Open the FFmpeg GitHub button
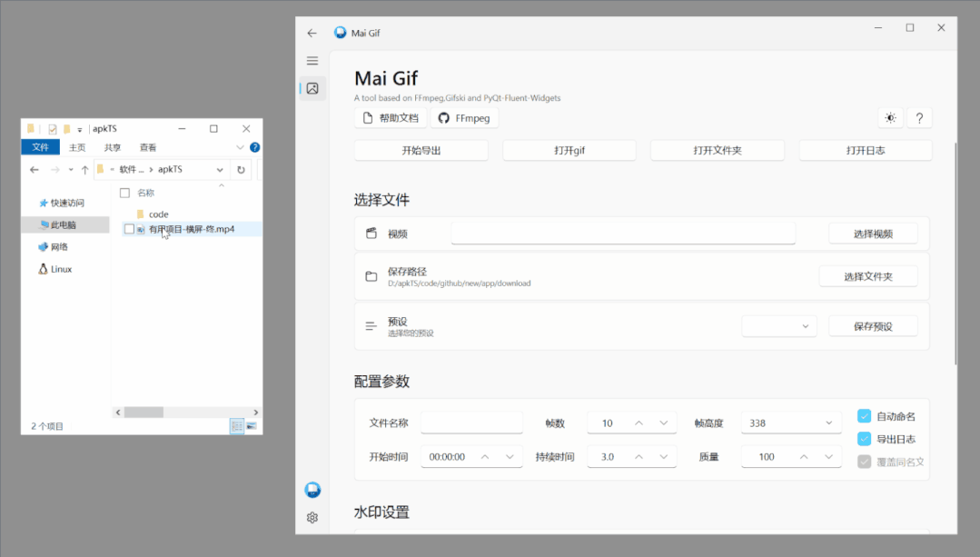Viewport: 980px width, 557px height. click(x=464, y=118)
